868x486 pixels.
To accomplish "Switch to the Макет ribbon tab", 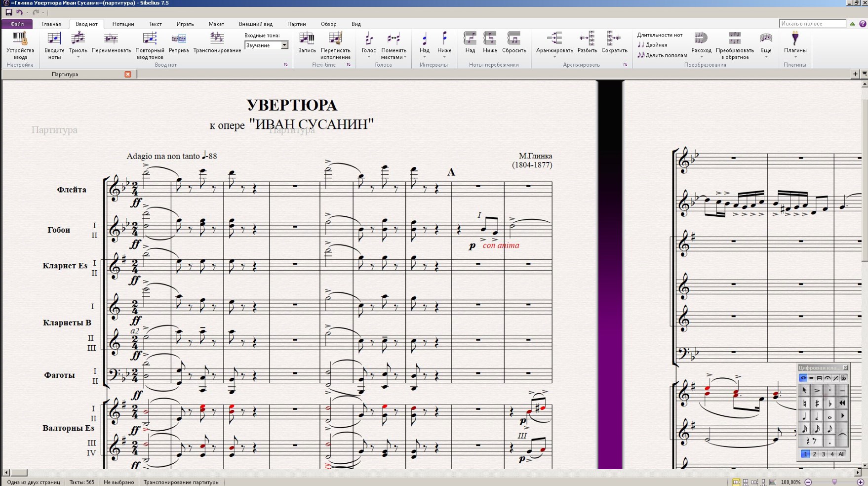I will point(216,24).
